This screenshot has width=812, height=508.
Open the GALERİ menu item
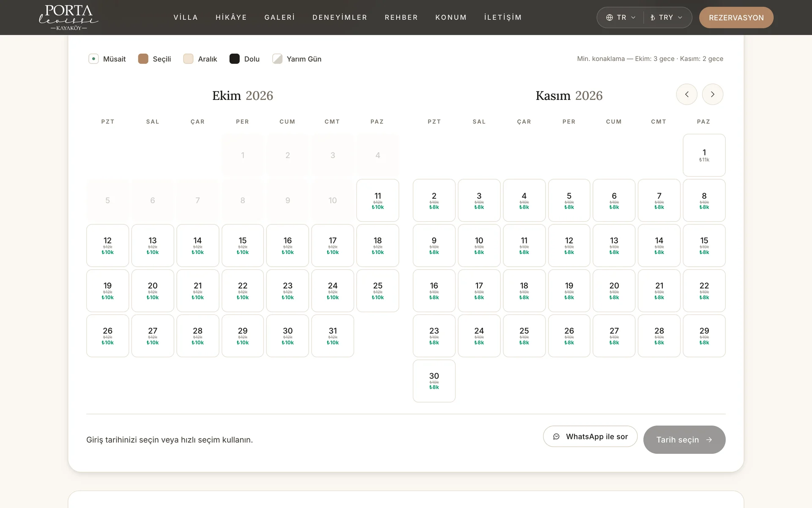click(x=280, y=17)
